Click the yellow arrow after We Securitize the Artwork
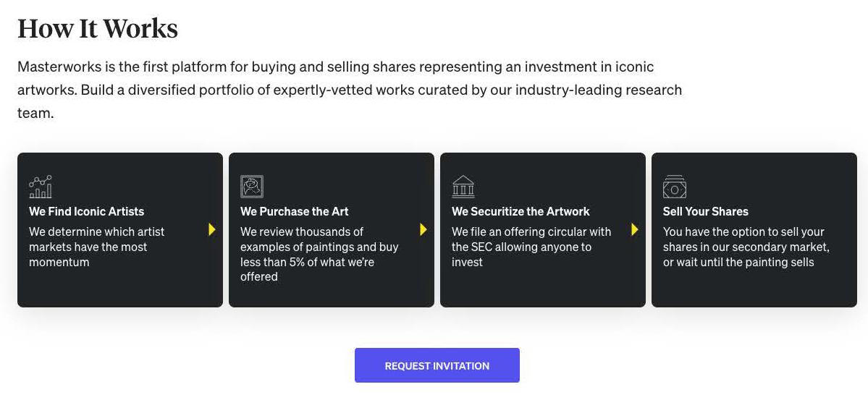The height and width of the screenshot is (413, 868). (635, 229)
